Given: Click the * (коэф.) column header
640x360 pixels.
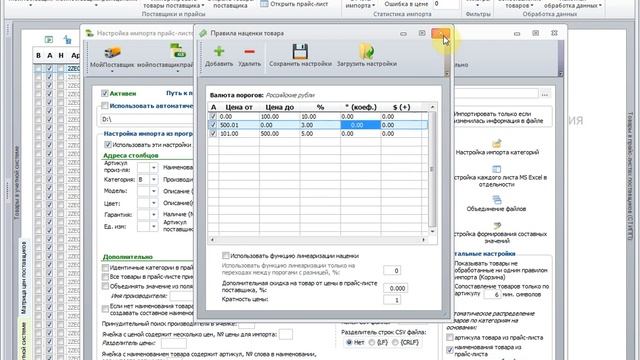Looking at the screenshot, I should [361, 107].
